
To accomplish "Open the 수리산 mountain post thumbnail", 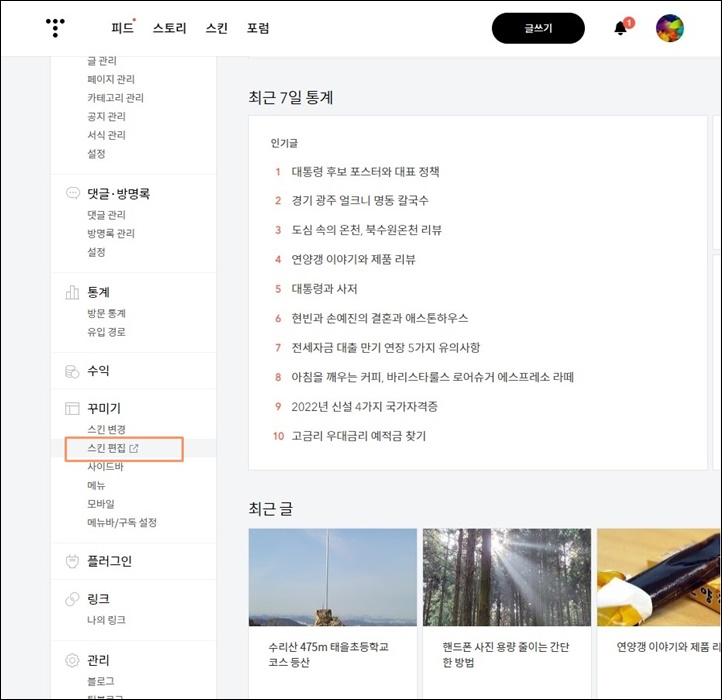I will [332, 577].
